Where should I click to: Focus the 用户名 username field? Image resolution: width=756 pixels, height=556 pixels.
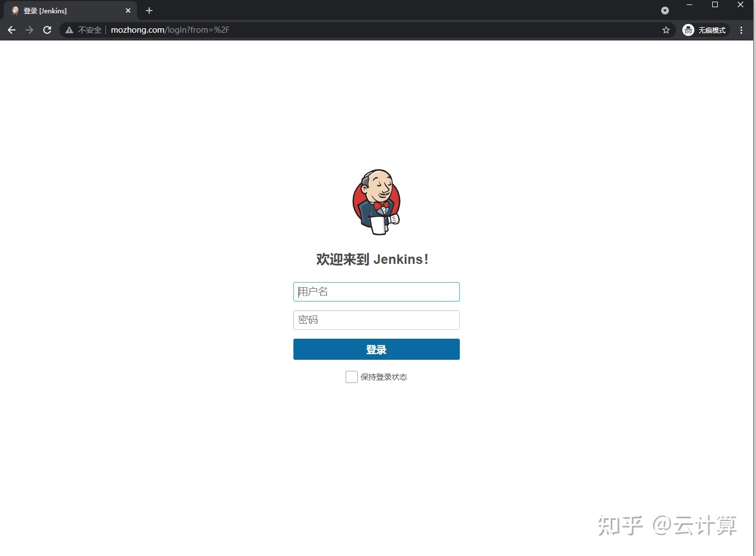pos(377,292)
